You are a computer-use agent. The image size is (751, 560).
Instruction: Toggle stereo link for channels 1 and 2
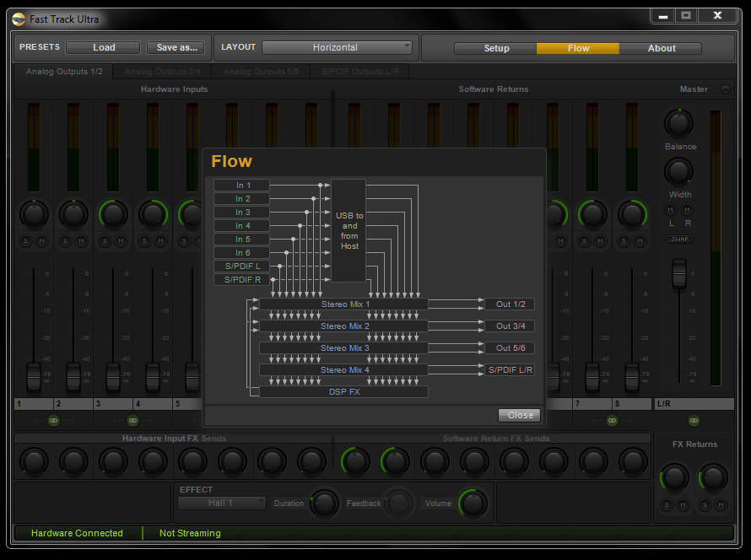tap(53, 420)
